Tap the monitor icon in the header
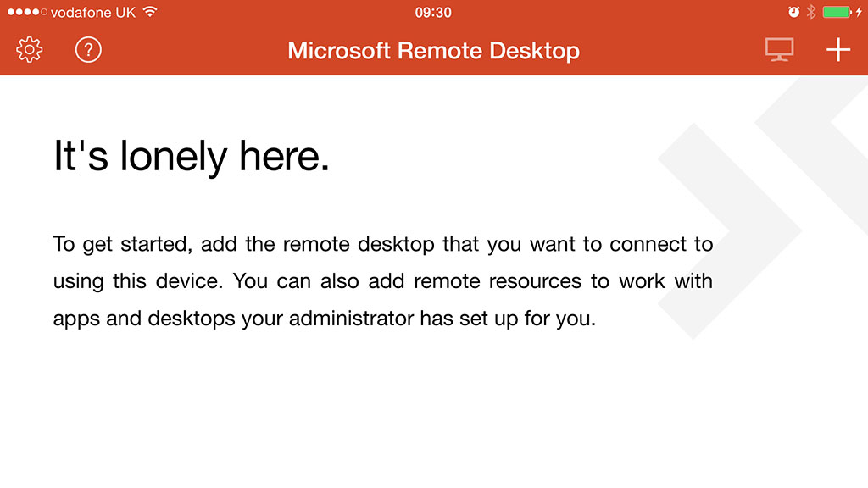This screenshot has height=488, width=868. click(x=779, y=50)
